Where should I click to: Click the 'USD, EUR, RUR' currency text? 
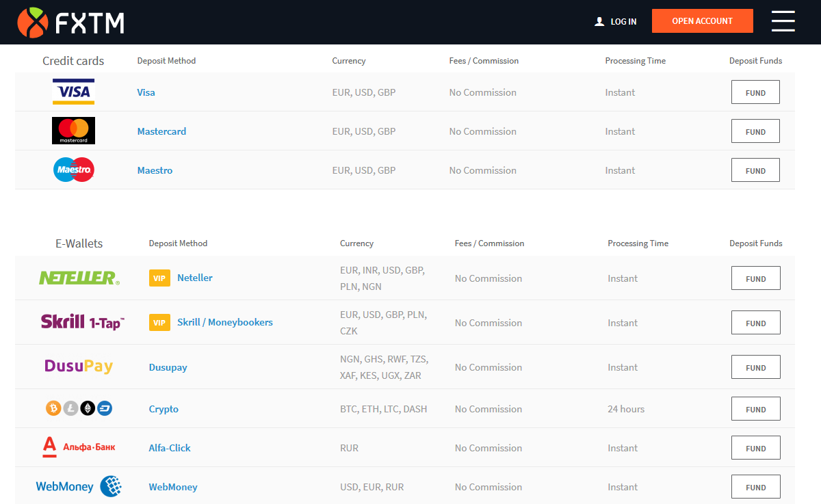click(x=372, y=487)
